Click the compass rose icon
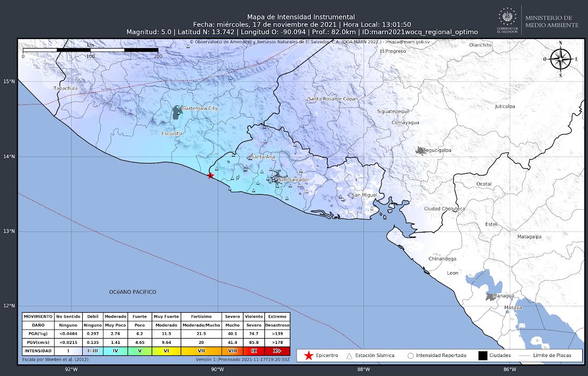This screenshot has height=376, width=588. (x=560, y=59)
